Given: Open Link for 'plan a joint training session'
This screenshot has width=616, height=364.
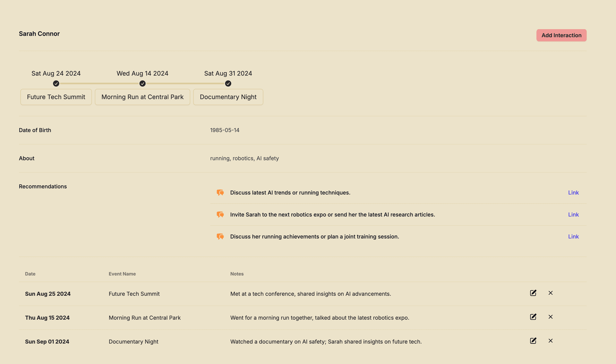Looking at the screenshot, I should (x=573, y=236).
